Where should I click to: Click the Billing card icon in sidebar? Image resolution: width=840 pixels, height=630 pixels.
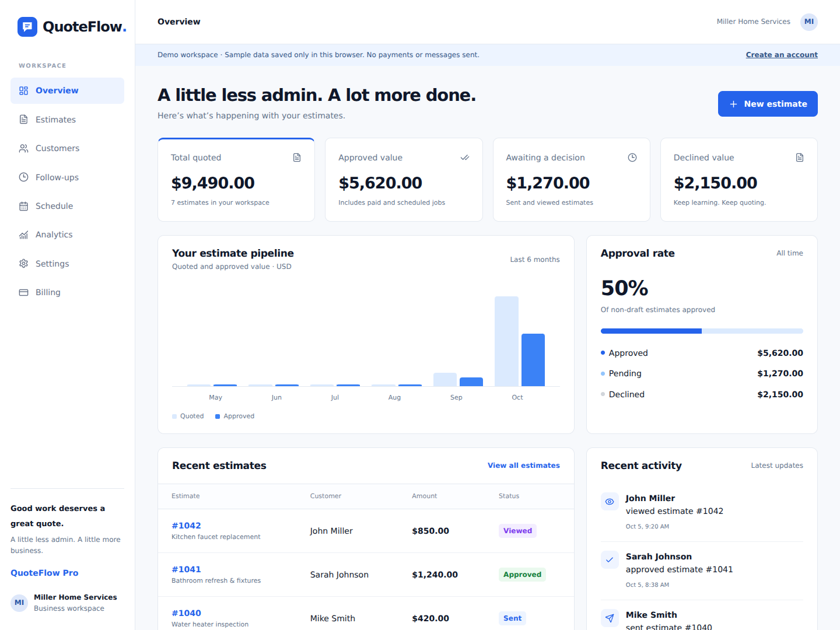tap(23, 292)
